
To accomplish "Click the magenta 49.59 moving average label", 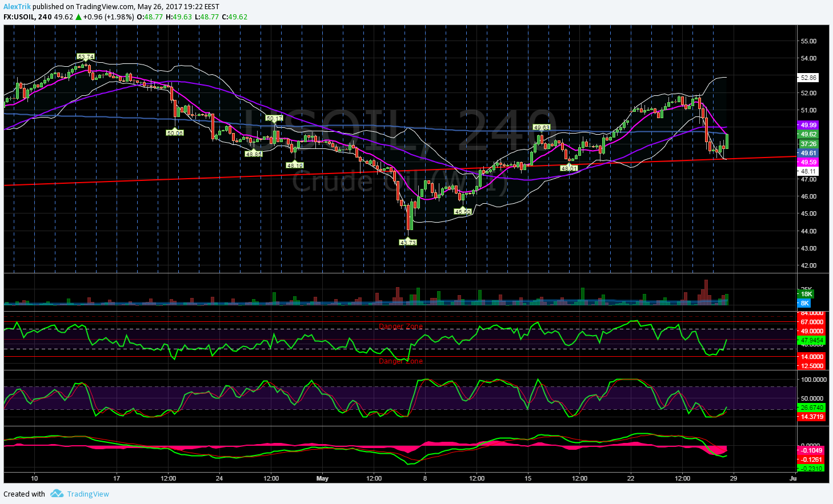I will pyautogui.click(x=808, y=162).
